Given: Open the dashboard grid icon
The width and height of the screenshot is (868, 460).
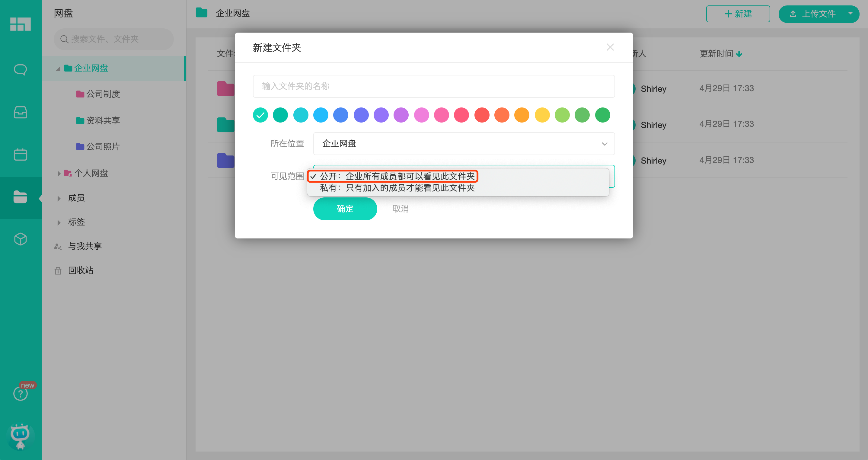Looking at the screenshot, I should [21, 24].
